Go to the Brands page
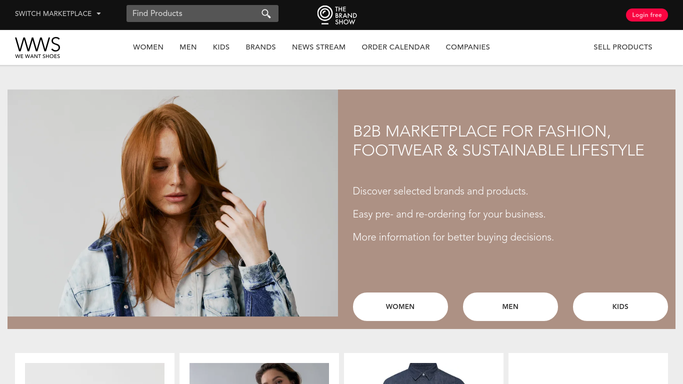The image size is (683, 384). [x=260, y=47]
